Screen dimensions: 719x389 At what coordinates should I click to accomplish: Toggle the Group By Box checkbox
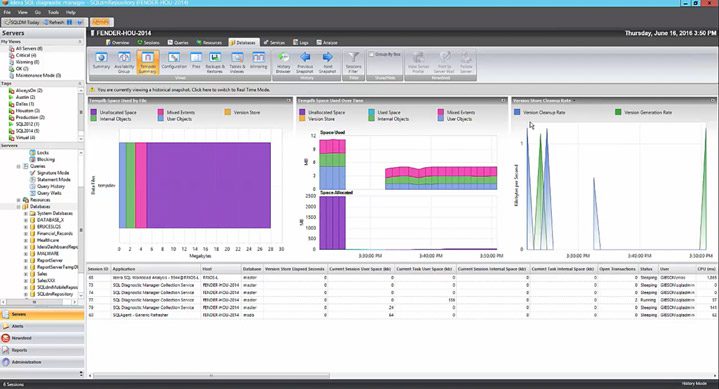click(x=371, y=54)
